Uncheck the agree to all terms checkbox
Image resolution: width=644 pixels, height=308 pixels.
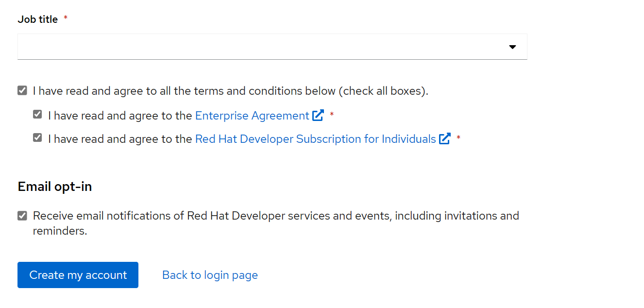click(x=22, y=91)
